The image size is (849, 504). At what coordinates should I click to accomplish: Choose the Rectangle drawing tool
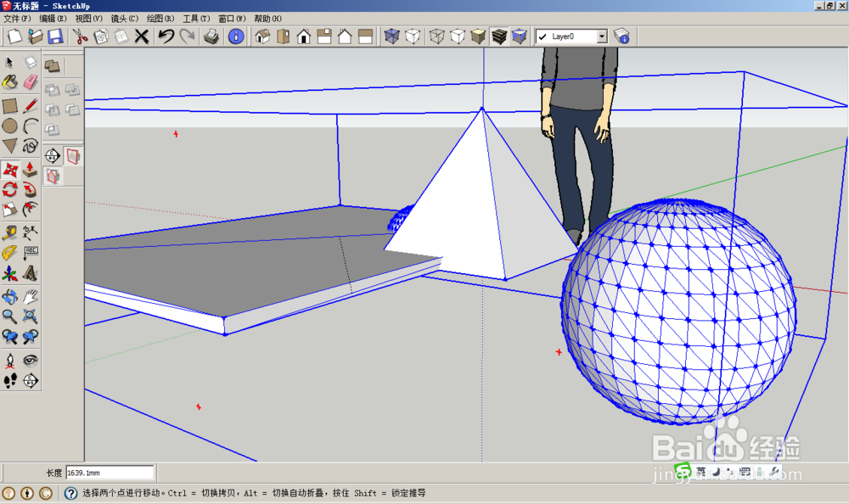[x=10, y=105]
